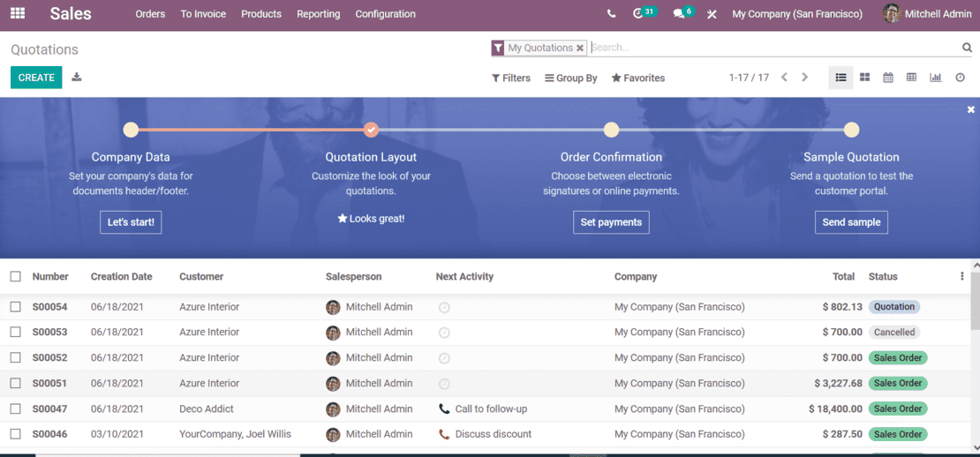
Task: Open the activities clock icon with badge 31
Action: [x=639, y=14]
